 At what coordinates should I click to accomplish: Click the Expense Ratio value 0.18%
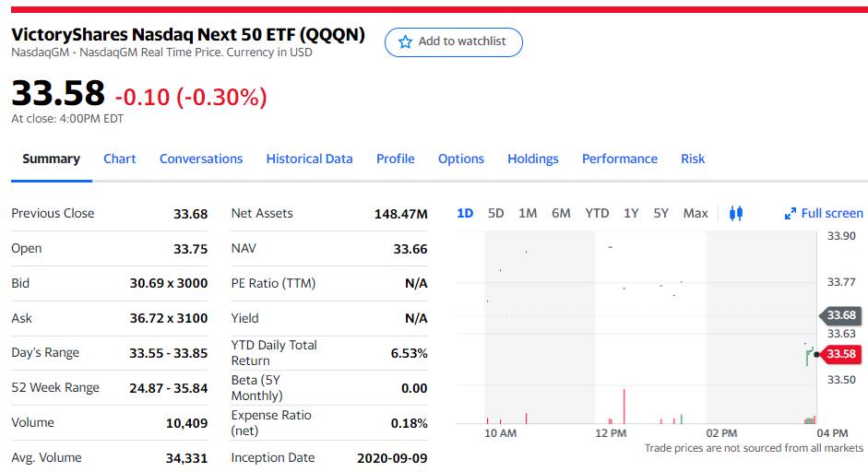pyautogui.click(x=409, y=423)
